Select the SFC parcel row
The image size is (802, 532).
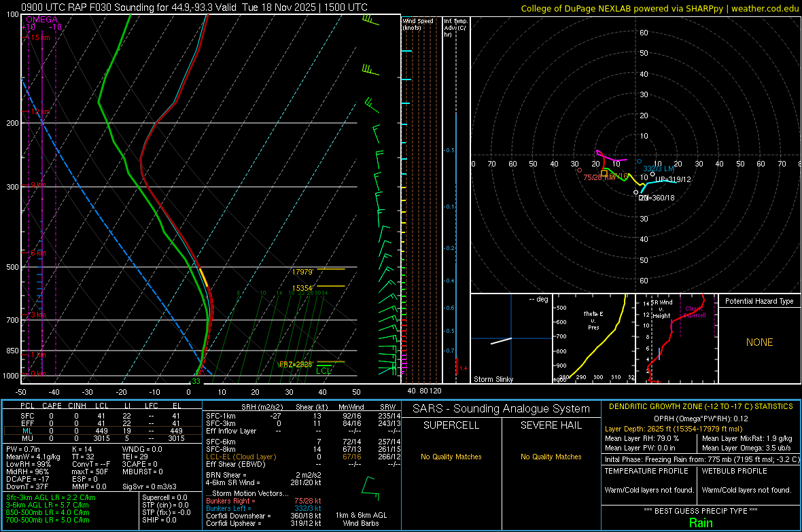(102, 416)
